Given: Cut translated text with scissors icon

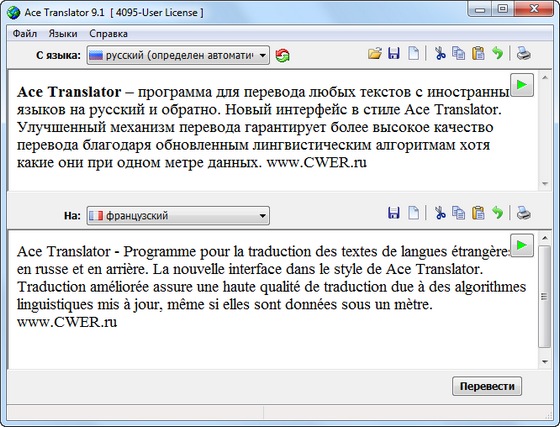Looking at the screenshot, I should click(x=440, y=213).
